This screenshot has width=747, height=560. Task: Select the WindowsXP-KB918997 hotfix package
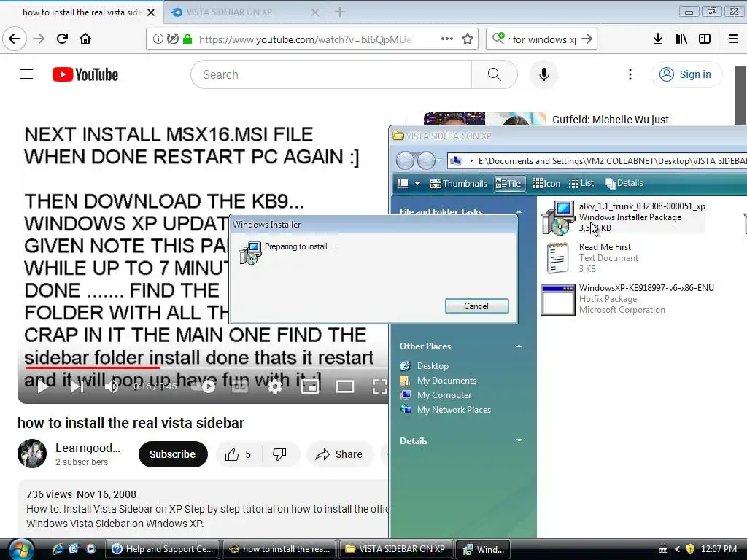(627, 299)
